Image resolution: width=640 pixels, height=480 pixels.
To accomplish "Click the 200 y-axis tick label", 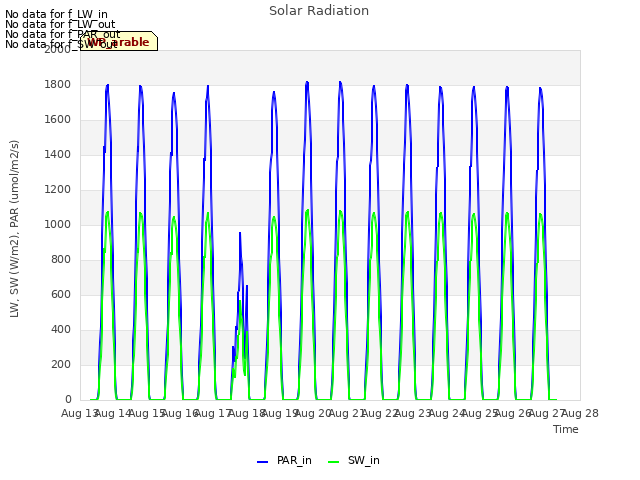I will [x=61, y=364].
